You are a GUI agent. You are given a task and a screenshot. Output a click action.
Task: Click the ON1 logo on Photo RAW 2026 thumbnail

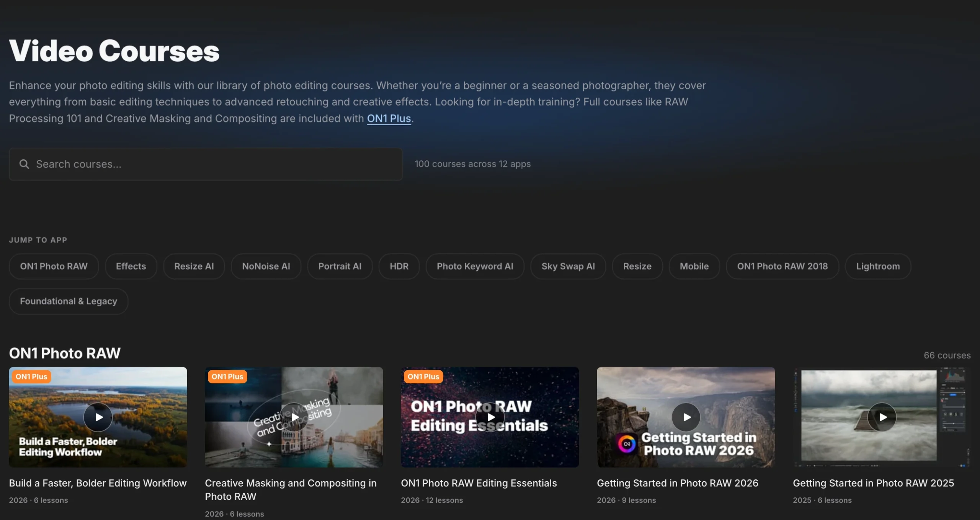pos(627,444)
